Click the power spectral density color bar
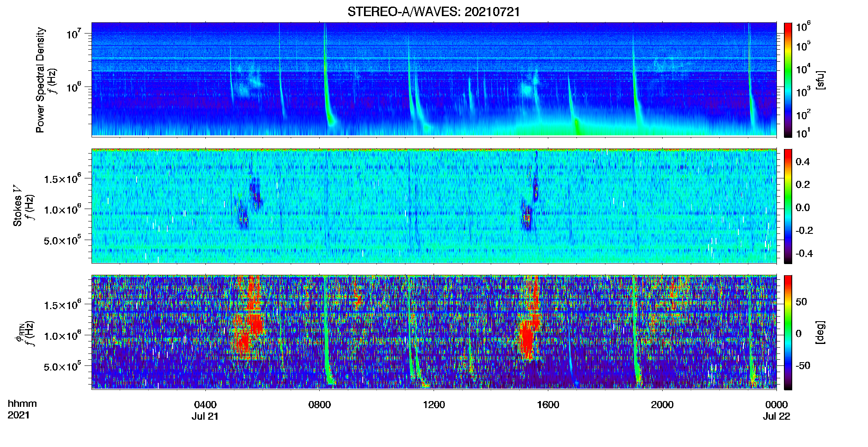The width and height of the screenshot is (868, 447). [x=788, y=80]
